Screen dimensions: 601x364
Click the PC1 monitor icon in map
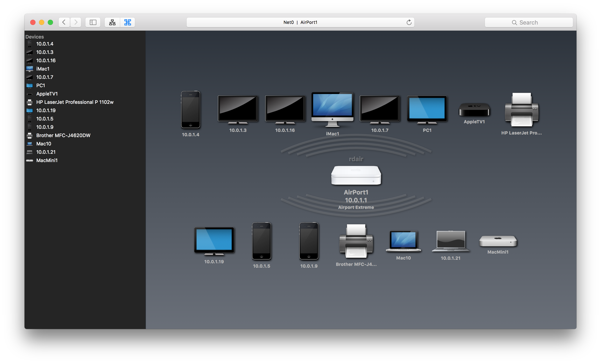pyautogui.click(x=427, y=109)
